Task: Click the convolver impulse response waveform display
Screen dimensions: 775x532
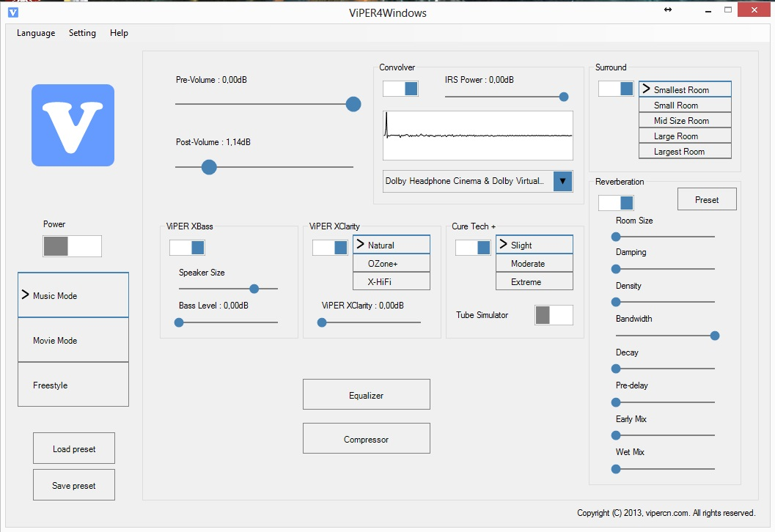Action: [478, 136]
